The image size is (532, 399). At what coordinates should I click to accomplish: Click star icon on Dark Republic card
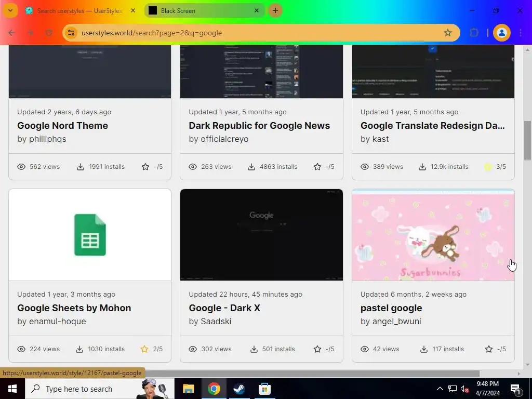coord(317,167)
